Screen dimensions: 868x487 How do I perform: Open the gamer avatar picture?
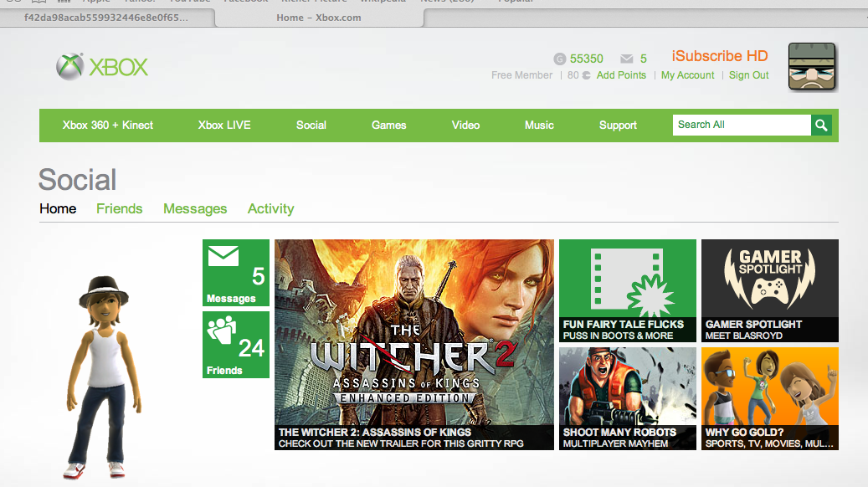pos(812,66)
